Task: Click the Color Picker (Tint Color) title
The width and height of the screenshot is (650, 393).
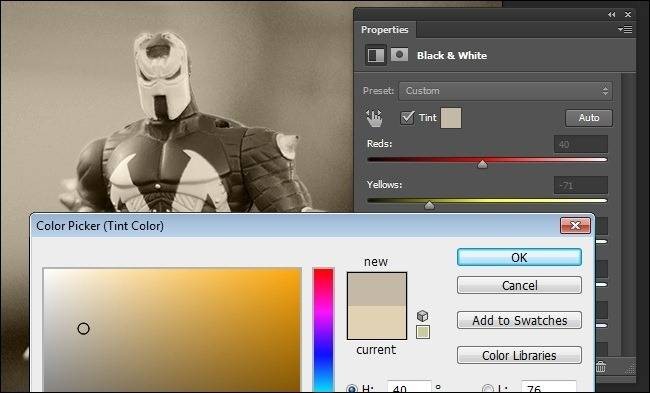Action: [100, 226]
